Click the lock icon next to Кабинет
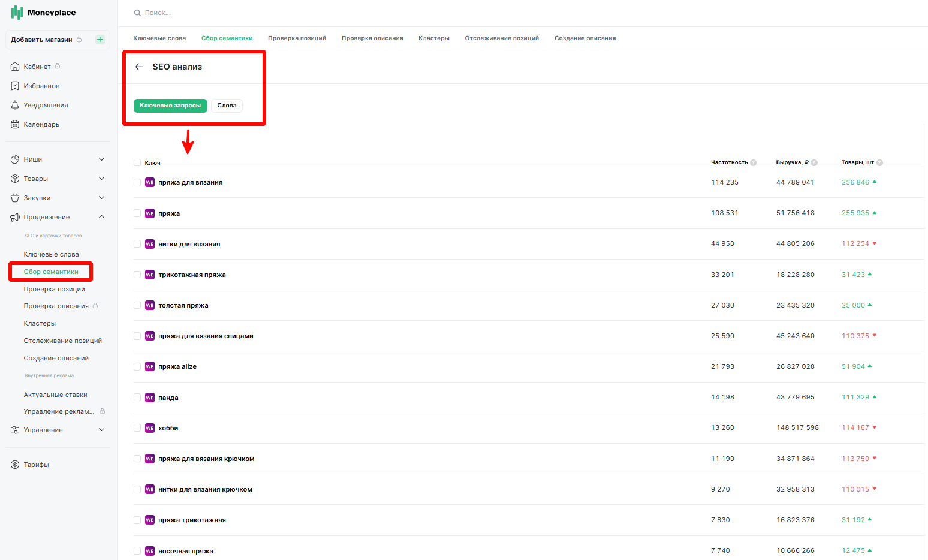The image size is (928, 560). [58, 66]
